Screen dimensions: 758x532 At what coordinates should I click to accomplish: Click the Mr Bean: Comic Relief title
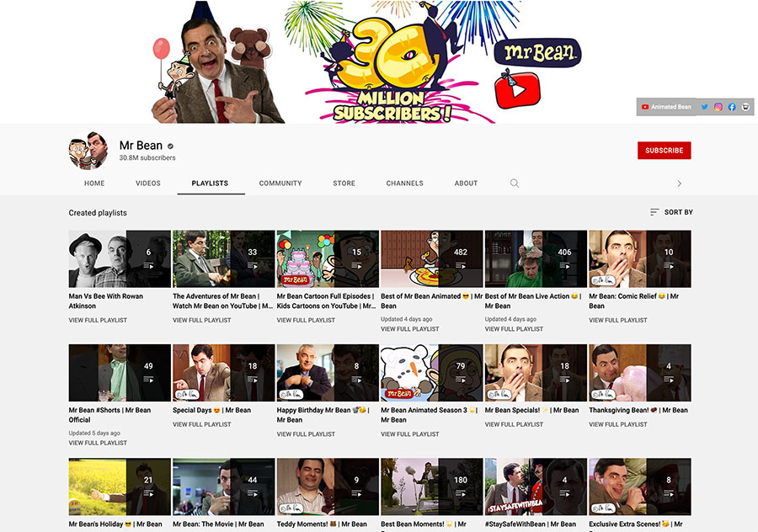tap(633, 301)
